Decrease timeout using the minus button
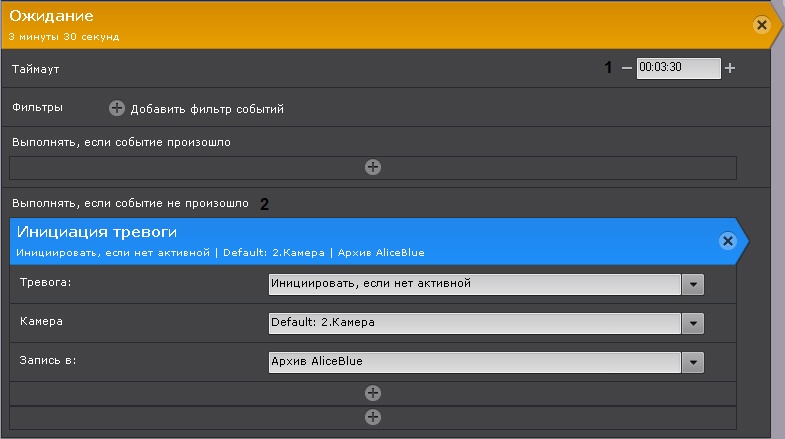The width and height of the screenshot is (785, 439). click(627, 68)
